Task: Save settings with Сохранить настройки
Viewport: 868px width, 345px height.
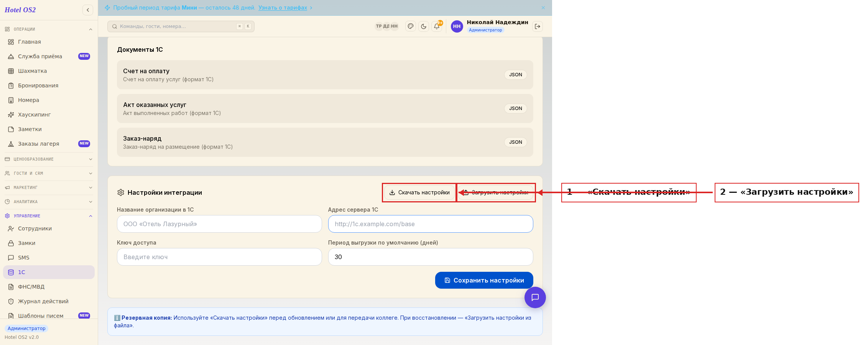Action: 484,280
